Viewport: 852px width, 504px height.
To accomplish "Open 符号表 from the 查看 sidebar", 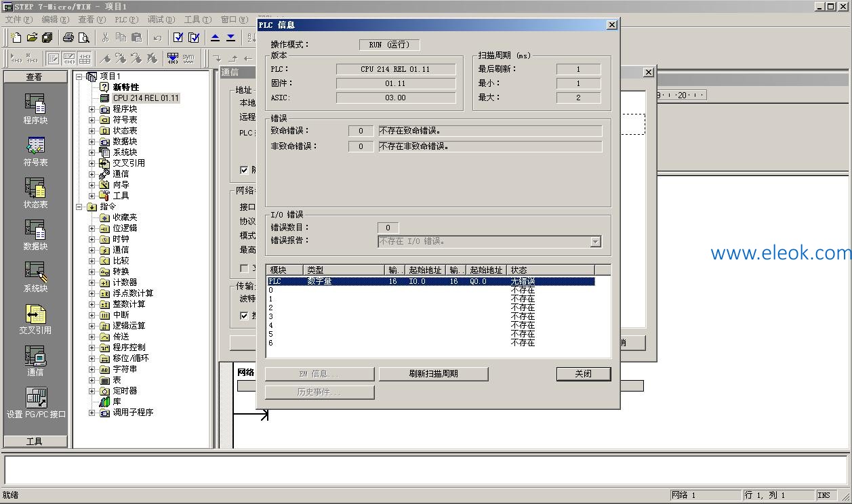I will pos(35,151).
